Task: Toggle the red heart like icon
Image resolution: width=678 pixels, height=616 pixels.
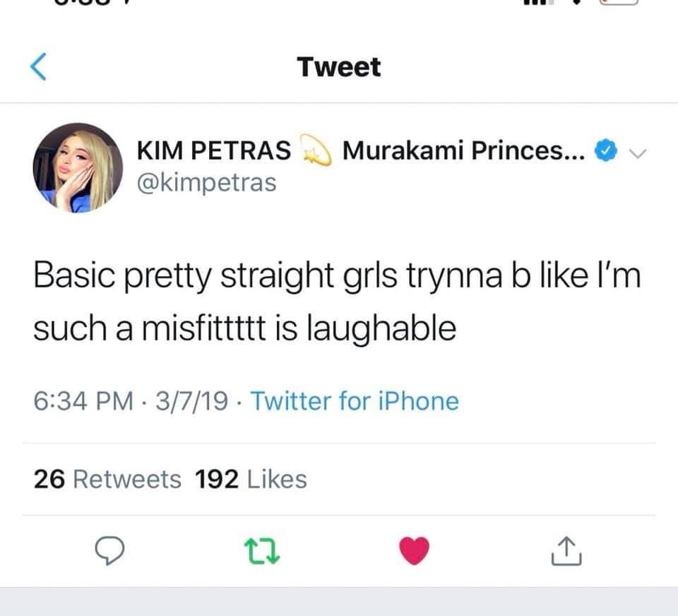Action: click(x=415, y=551)
